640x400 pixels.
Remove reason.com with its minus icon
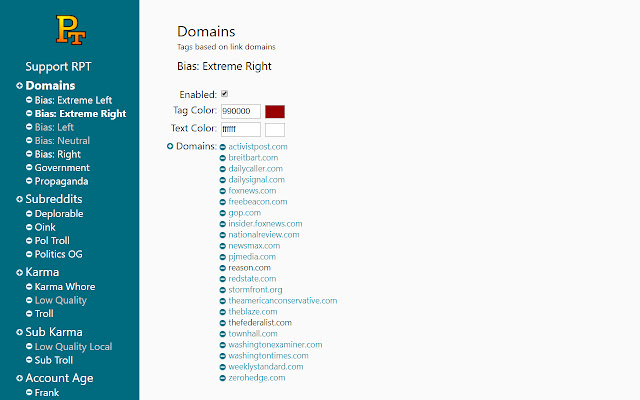[223, 268]
